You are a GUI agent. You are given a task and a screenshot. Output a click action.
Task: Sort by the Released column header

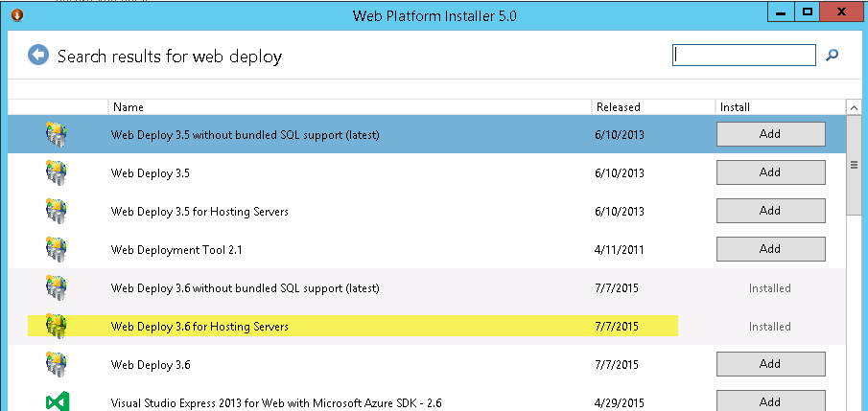(653, 107)
